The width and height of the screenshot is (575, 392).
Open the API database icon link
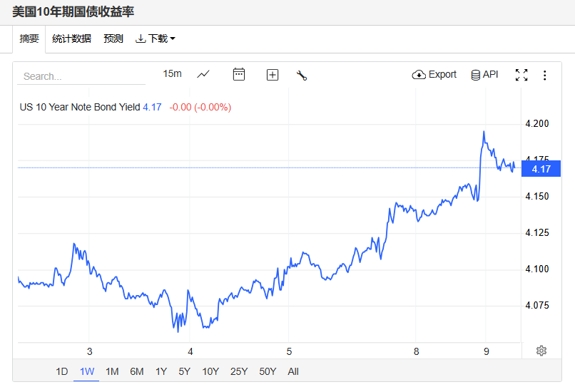click(x=484, y=74)
